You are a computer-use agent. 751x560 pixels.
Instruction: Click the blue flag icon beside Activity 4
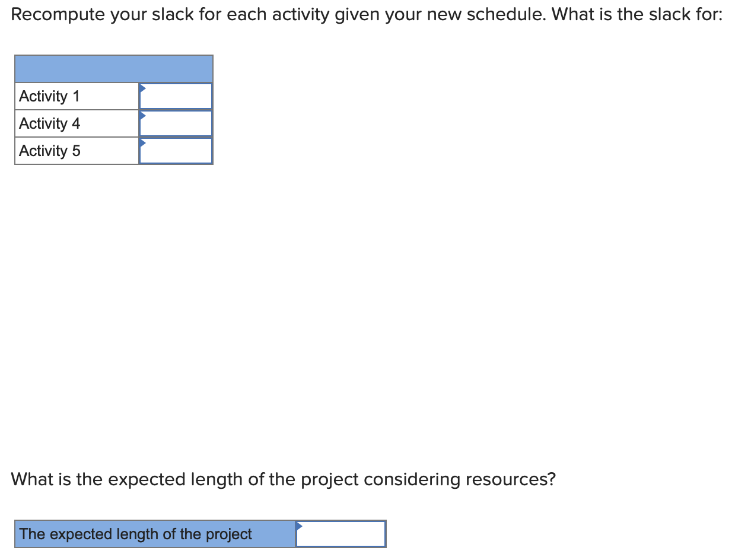[142, 116]
